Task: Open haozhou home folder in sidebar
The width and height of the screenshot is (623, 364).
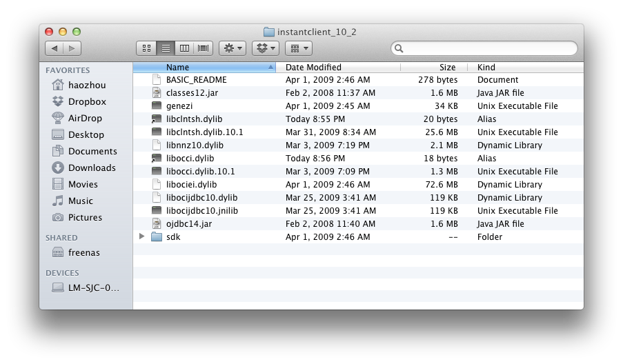Action: pos(86,85)
